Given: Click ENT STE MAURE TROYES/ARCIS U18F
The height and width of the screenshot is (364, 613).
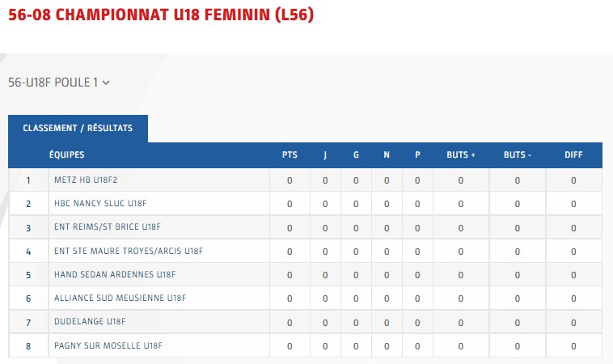Looking at the screenshot, I should [128, 252].
